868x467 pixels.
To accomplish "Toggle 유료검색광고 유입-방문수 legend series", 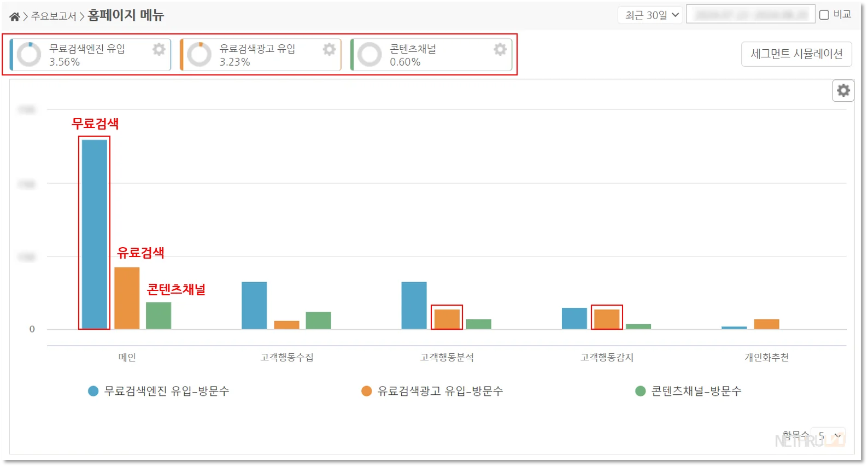I will [x=432, y=391].
